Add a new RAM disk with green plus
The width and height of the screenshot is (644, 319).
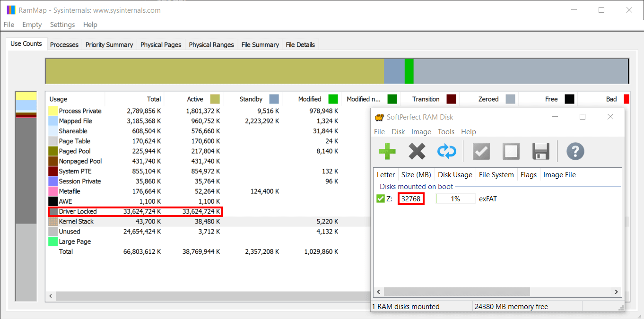pyautogui.click(x=387, y=152)
